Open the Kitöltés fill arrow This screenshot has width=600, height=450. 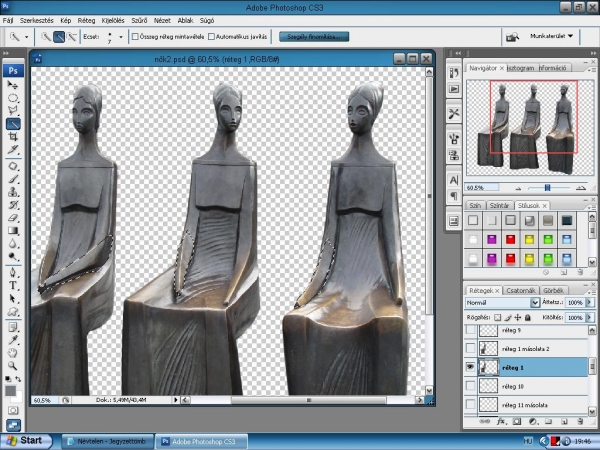[x=590, y=318]
